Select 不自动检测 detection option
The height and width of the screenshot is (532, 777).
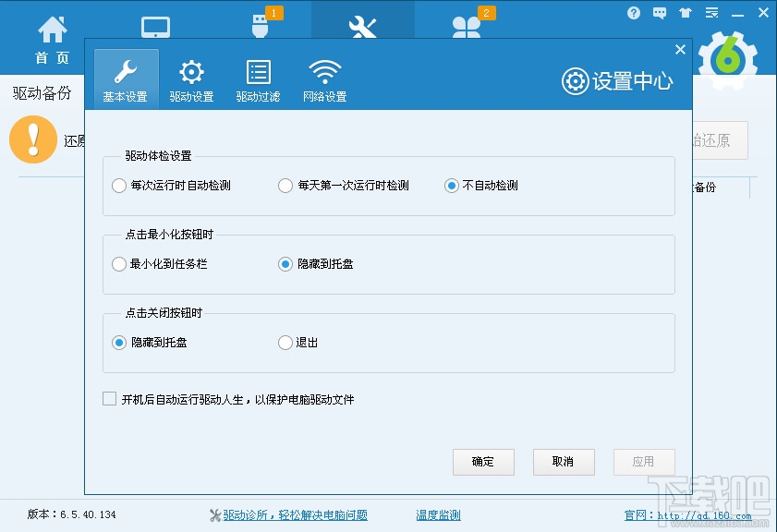point(449,185)
